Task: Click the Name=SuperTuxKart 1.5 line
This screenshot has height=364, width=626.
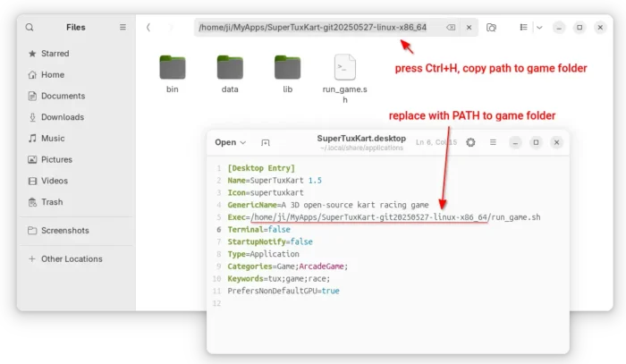Action: coord(275,181)
